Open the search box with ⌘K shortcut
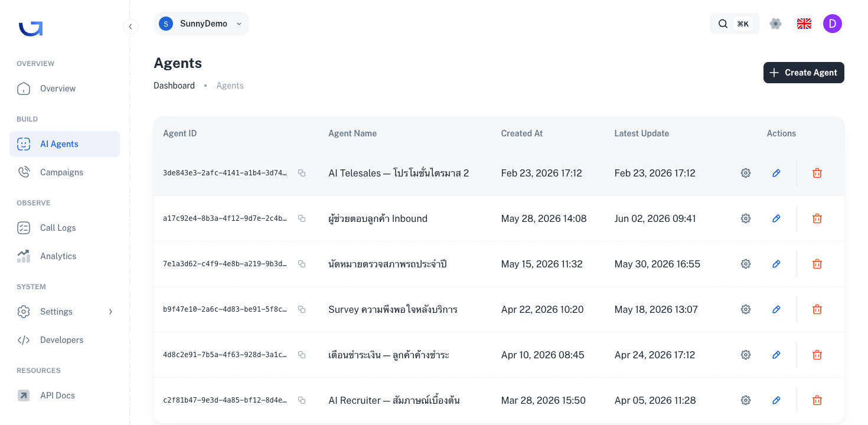The height and width of the screenshot is (425, 868). tap(735, 24)
